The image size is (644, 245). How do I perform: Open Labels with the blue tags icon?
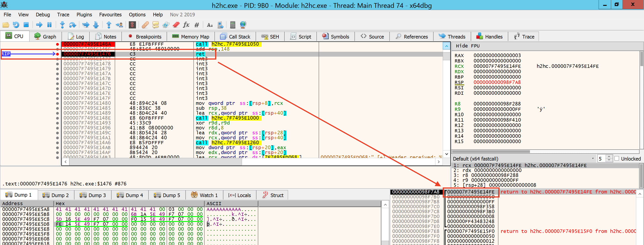pyautogui.click(x=165, y=25)
